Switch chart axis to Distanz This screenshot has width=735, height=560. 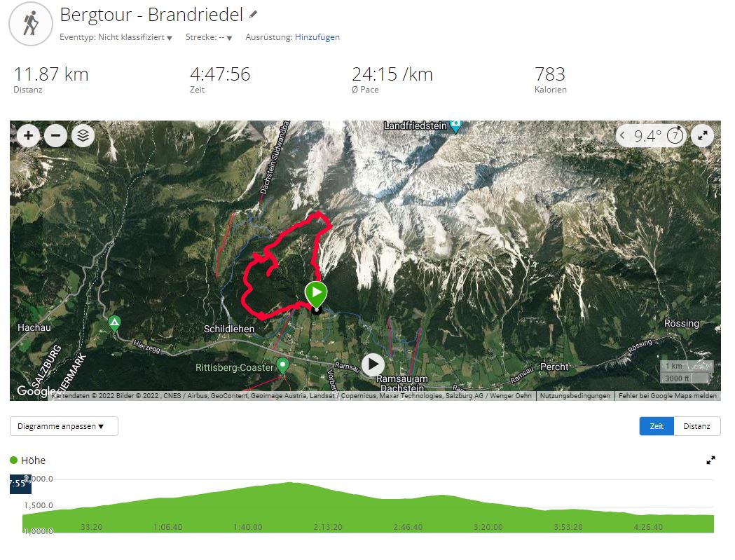(x=696, y=426)
